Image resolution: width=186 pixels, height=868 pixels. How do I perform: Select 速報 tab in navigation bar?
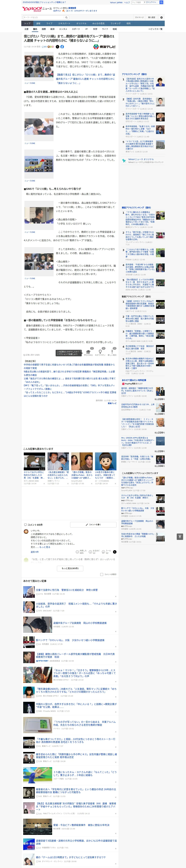tap(38, 23)
